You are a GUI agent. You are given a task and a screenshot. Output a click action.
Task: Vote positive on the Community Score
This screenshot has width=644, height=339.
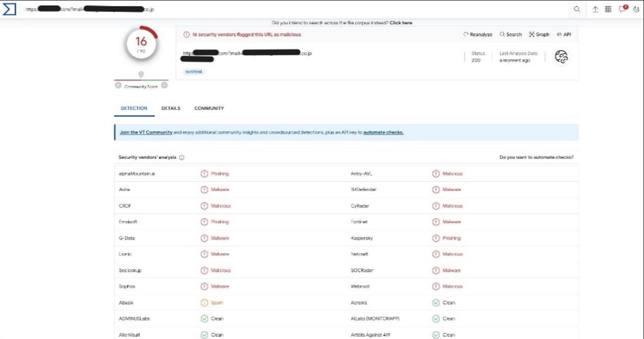(164, 85)
